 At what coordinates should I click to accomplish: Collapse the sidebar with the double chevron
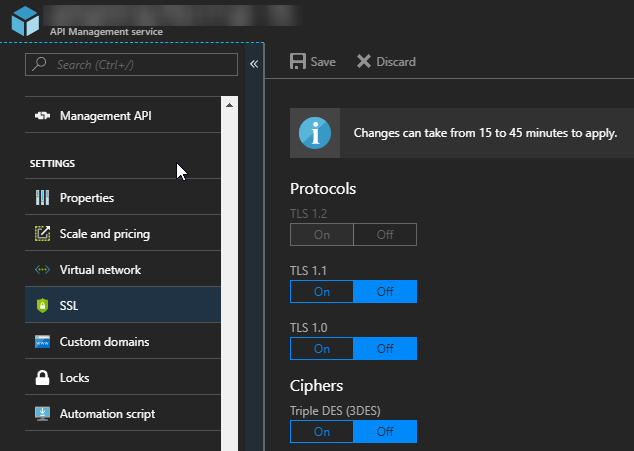click(x=254, y=64)
